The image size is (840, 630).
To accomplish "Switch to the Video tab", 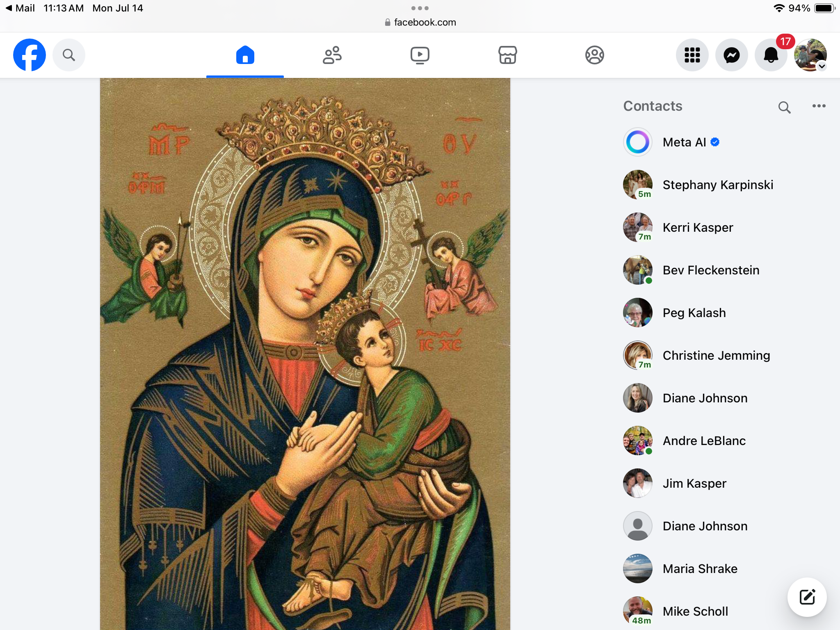I will pyautogui.click(x=420, y=55).
